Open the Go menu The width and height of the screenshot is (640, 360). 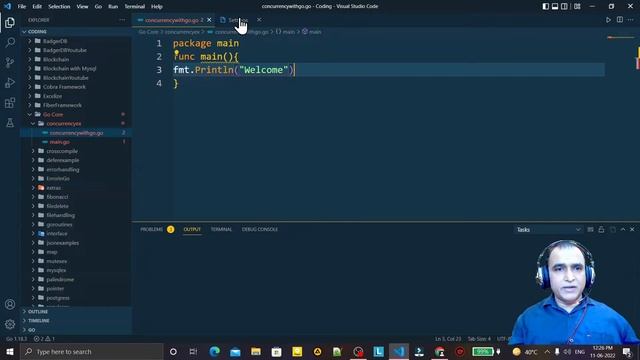(98, 7)
